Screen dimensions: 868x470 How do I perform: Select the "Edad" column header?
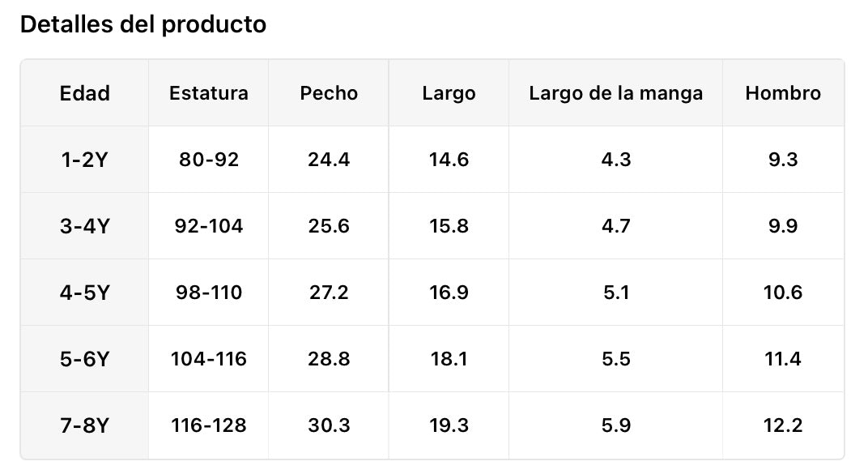pyautogui.click(x=84, y=93)
